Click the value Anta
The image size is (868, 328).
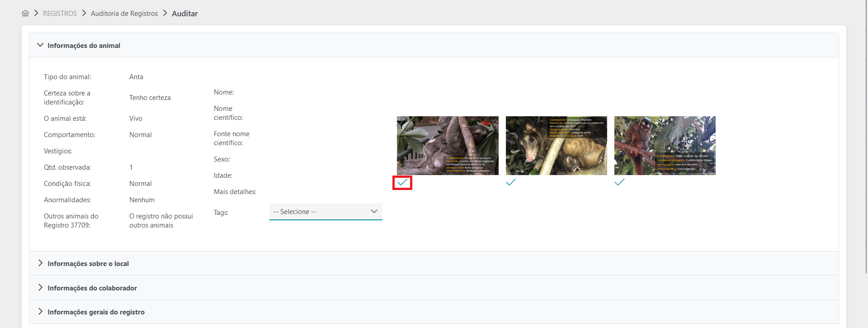point(136,77)
